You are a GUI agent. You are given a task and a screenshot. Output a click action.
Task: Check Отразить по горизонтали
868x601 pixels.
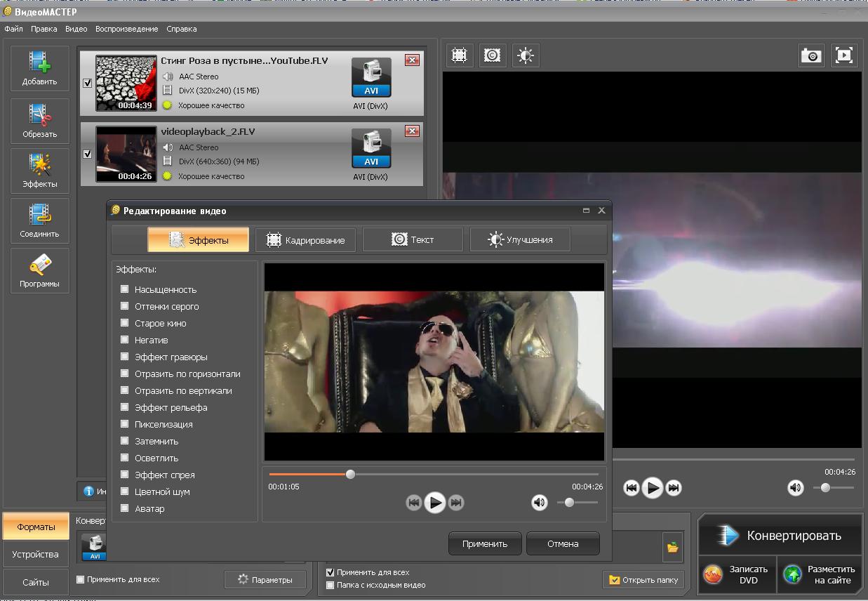(125, 374)
